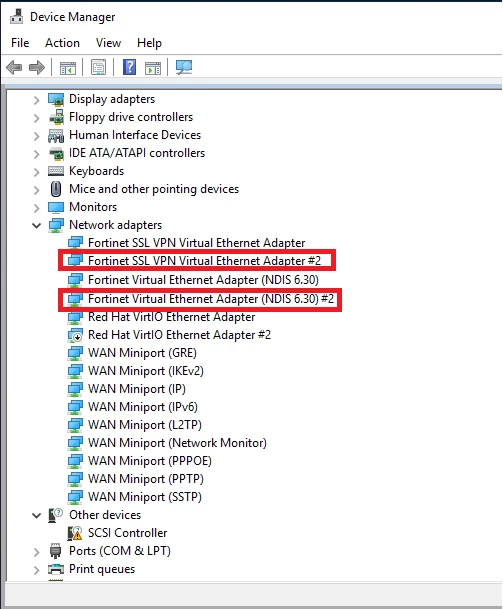Expand the Print queues node

click(37, 570)
